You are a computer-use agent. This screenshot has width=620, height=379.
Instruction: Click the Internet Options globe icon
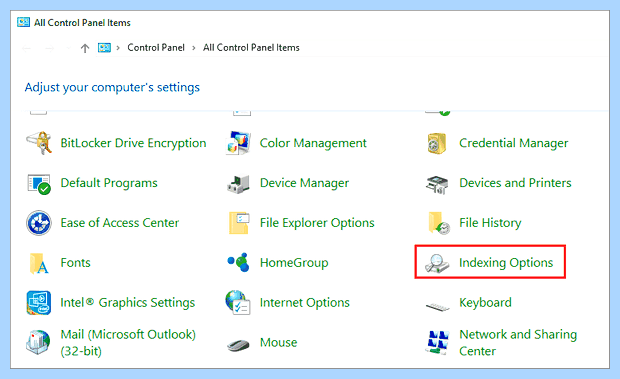click(238, 303)
